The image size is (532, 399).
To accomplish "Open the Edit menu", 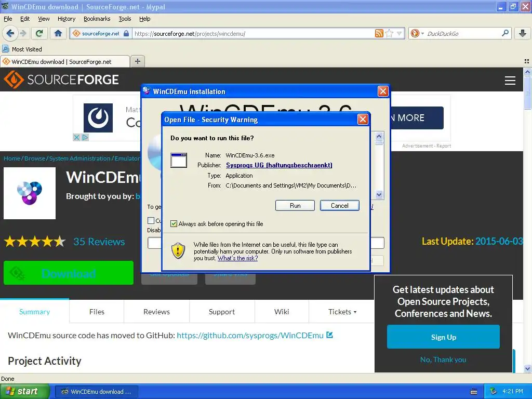I will [x=25, y=19].
